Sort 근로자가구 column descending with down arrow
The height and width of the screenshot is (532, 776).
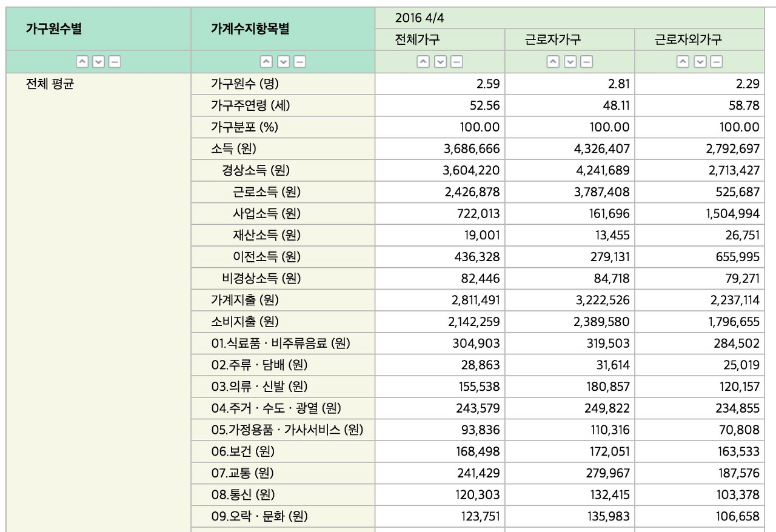tap(570, 62)
